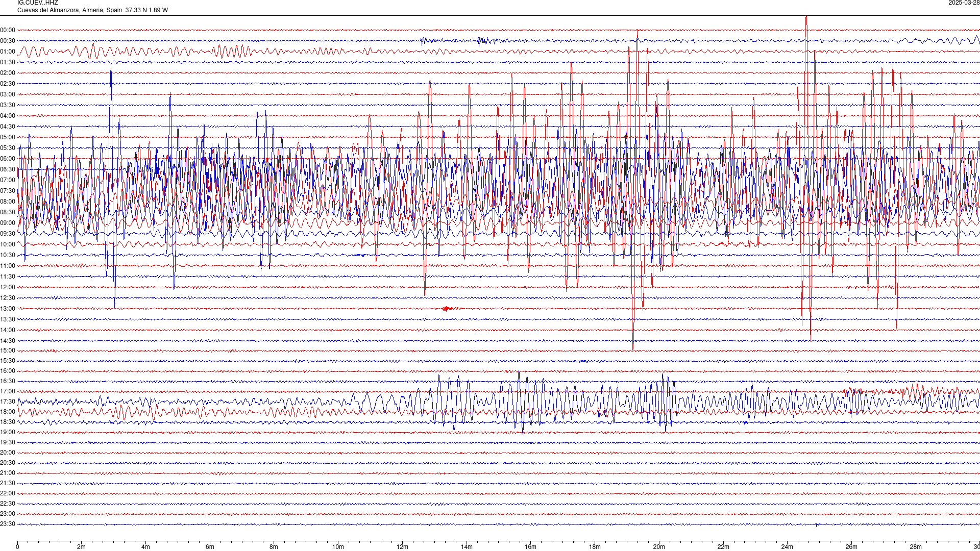Select the 21:00 trace label
This screenshot has width=980, height=551.
(8, 473)
